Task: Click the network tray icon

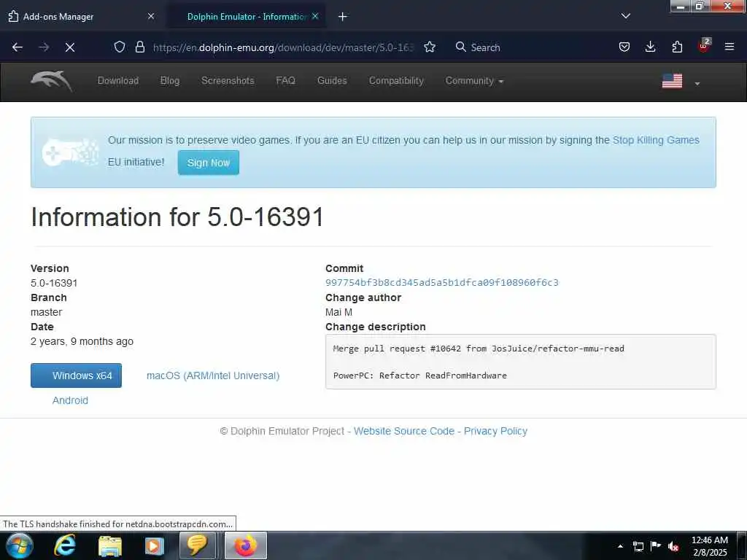Action: [638, 547]
